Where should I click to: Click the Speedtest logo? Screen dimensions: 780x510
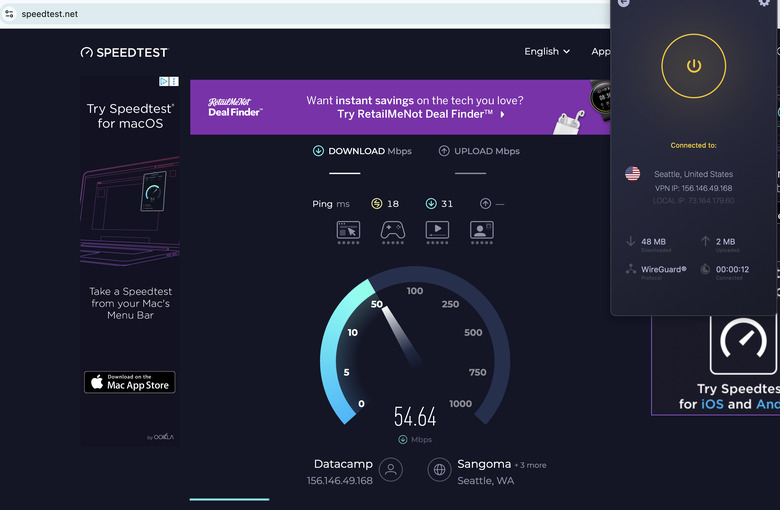125,53
